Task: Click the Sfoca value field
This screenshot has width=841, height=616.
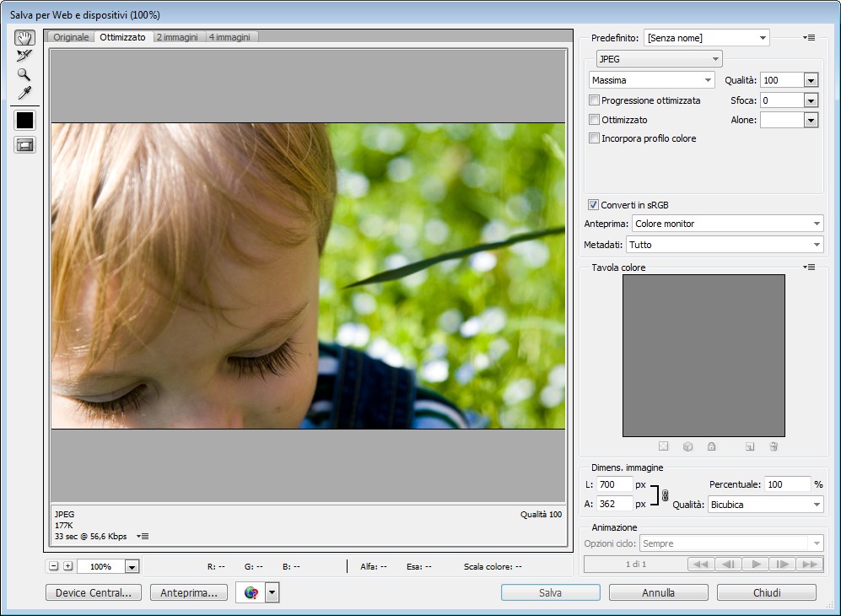Action: [x=783, y=100]
